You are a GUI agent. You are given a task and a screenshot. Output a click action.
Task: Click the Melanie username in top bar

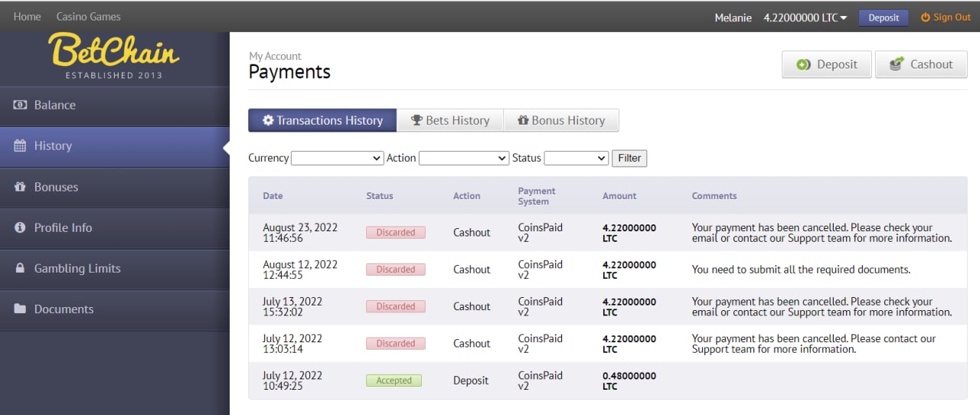[733, 17]
